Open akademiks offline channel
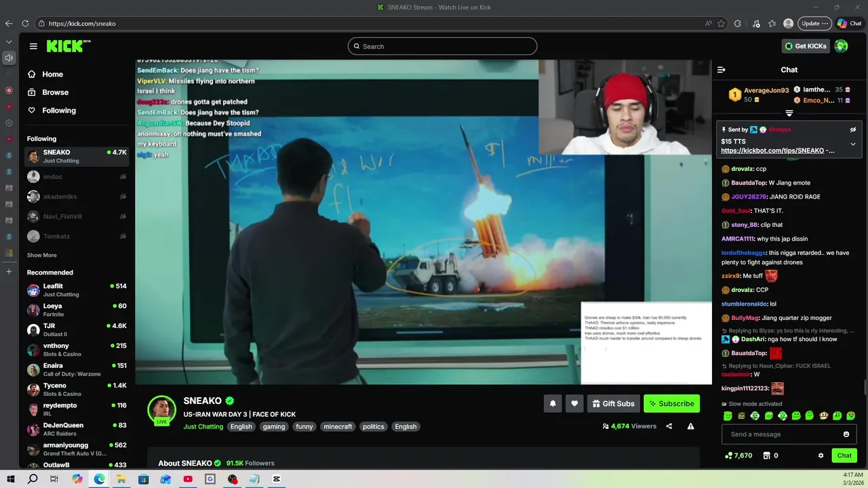868x488 pixels. [77, 197]
